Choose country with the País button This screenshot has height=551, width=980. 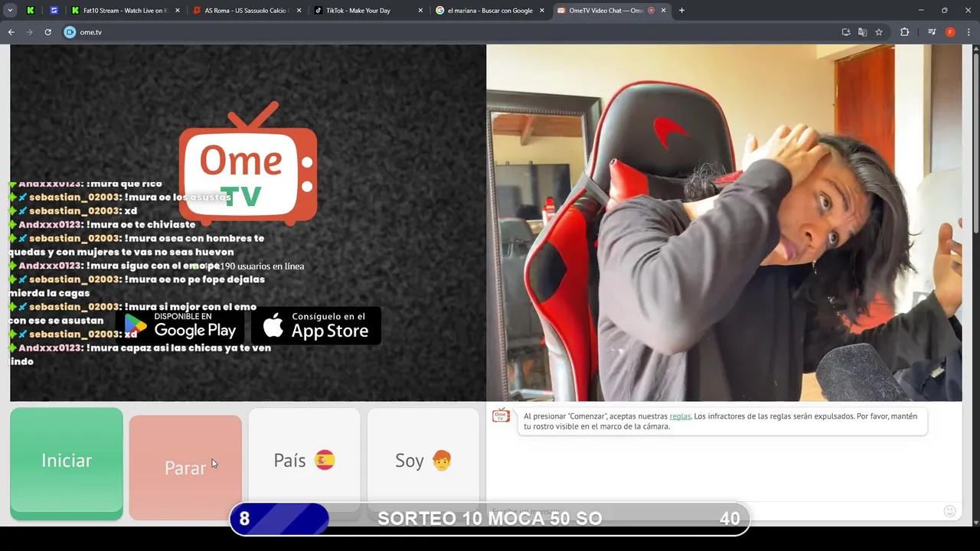point(304,461)
